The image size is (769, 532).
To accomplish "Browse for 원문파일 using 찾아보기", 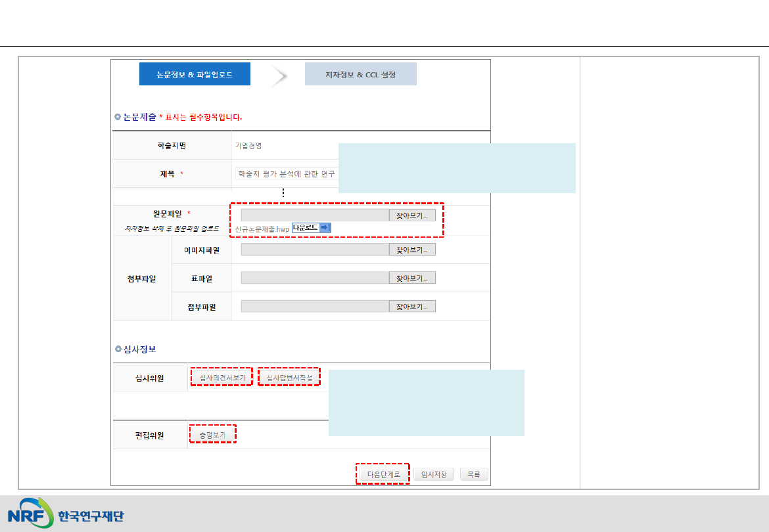I will (412, 215).
